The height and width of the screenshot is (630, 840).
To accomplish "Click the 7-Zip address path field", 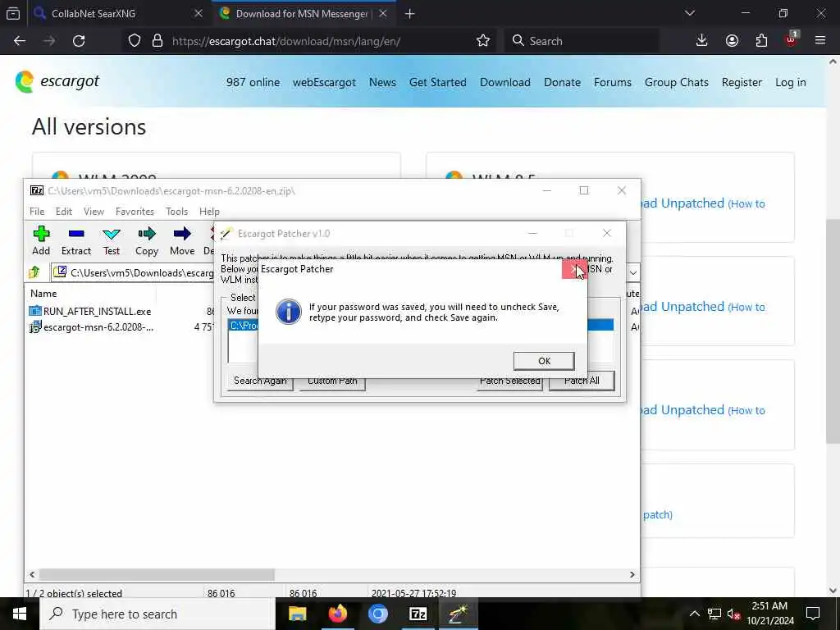I will pyautogui.click(x=134, y=272).
